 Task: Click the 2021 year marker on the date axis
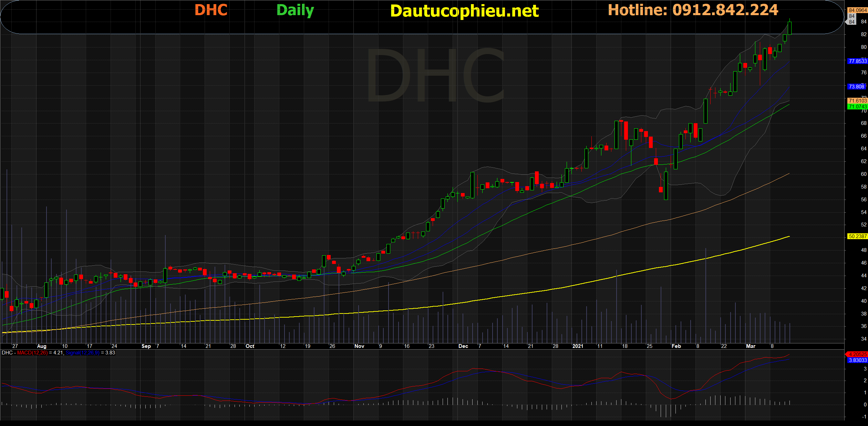tap(578, 346)
